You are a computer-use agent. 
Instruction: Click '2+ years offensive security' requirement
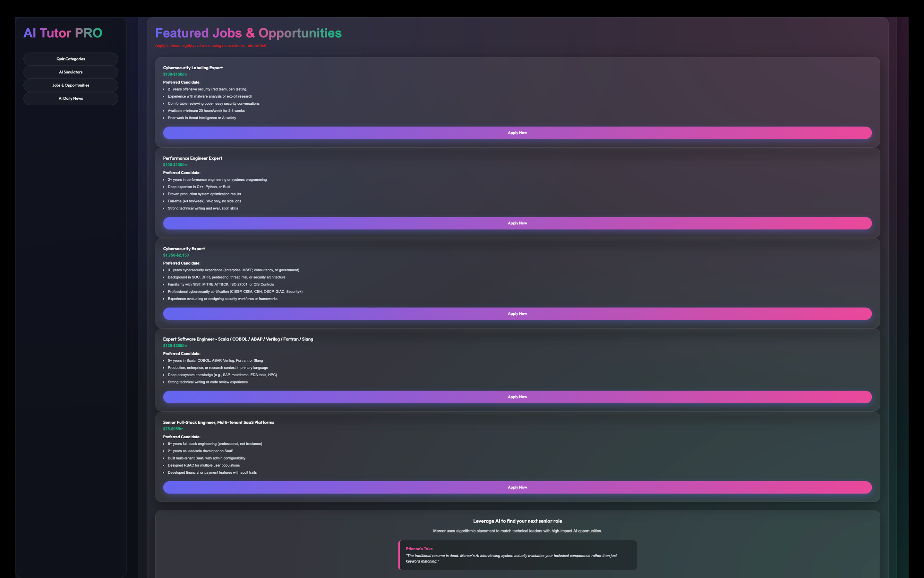click(208, 89)
